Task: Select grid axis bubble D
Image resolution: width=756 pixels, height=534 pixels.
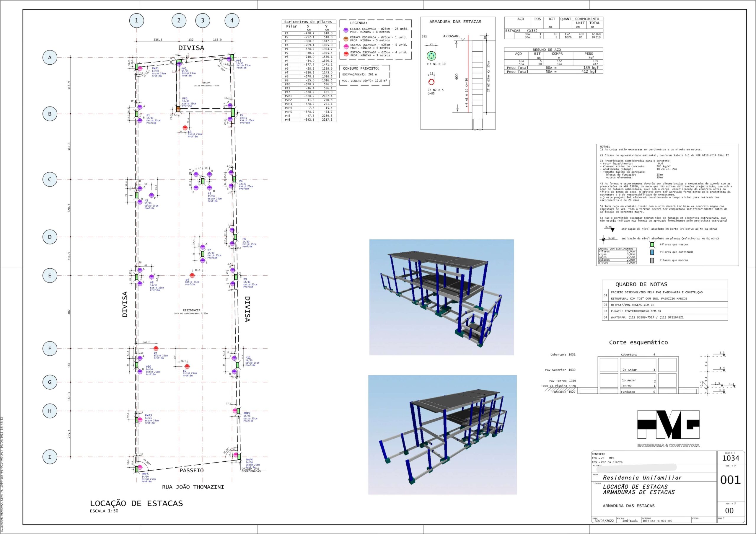Action: tap(50, 237)
